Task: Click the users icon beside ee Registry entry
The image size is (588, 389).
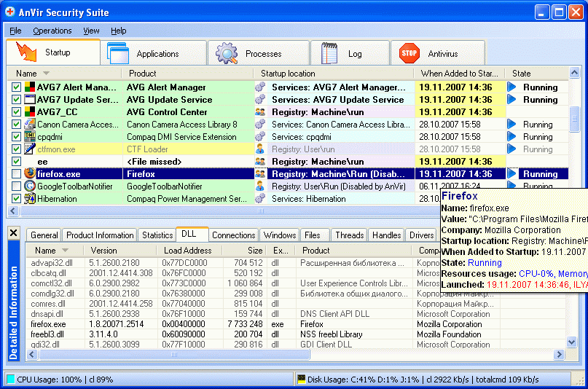Action: 260,162
